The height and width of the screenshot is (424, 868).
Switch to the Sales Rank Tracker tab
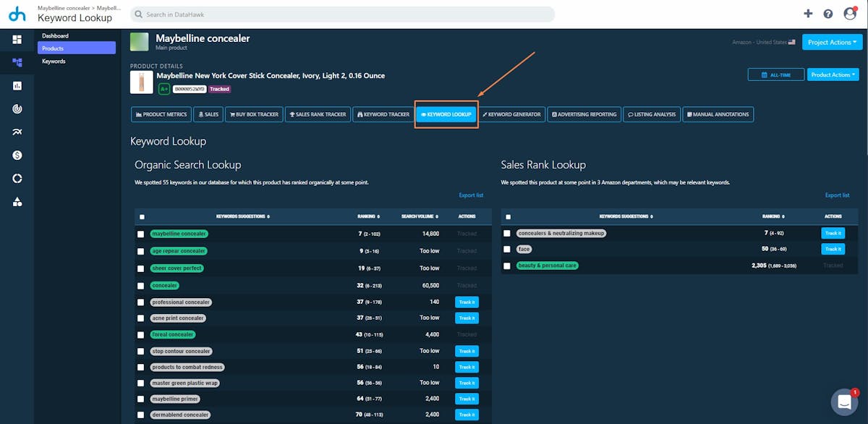click(317, 114)
